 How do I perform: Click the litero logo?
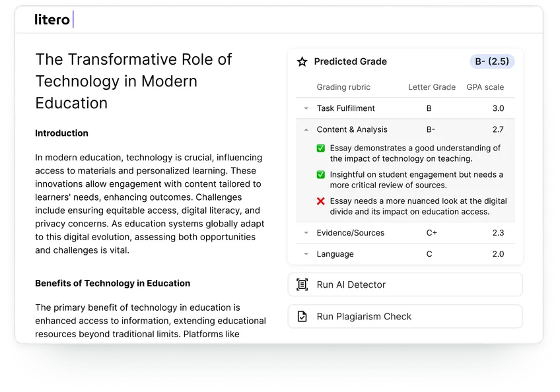point(53,20)
